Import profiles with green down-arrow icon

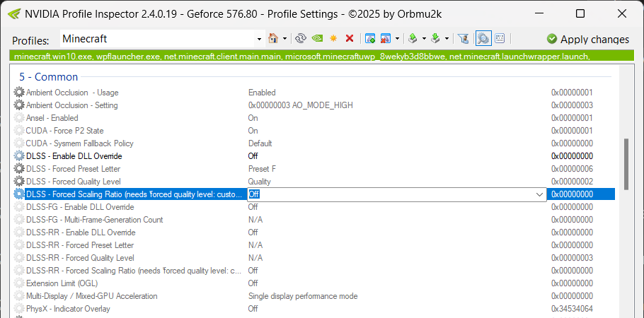pos(435,39)
